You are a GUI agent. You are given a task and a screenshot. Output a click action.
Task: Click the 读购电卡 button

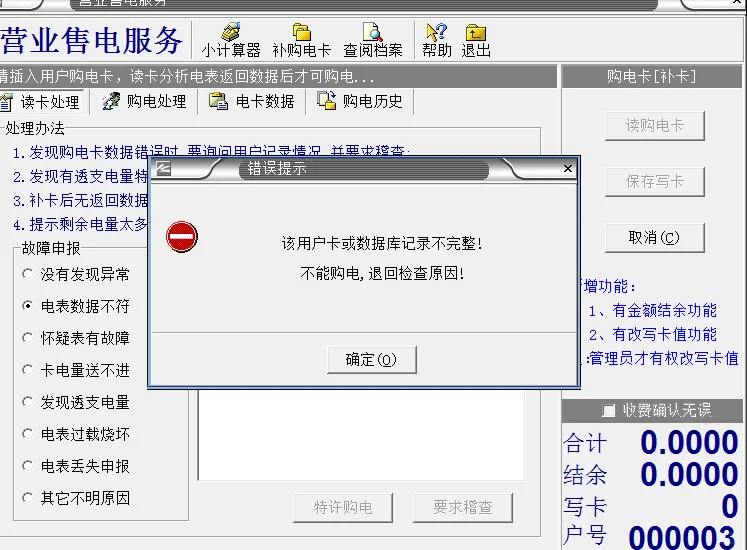click(654, 125)
